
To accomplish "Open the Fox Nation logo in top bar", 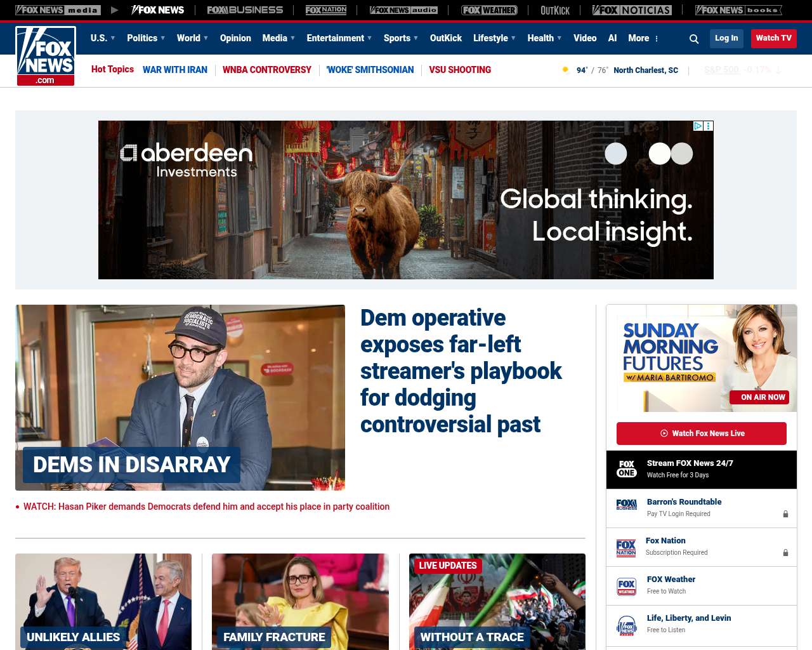I will click(x=326, y=10).
